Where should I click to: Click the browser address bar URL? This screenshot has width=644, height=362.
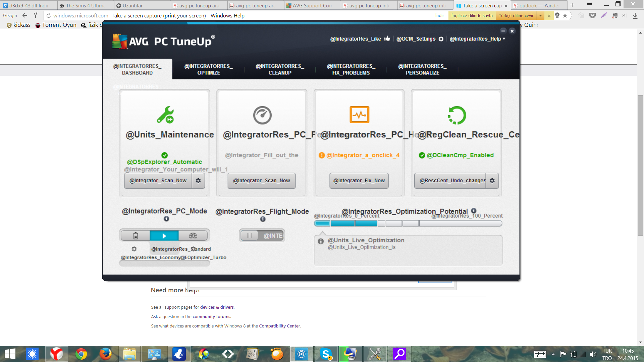tap(80, 16)
